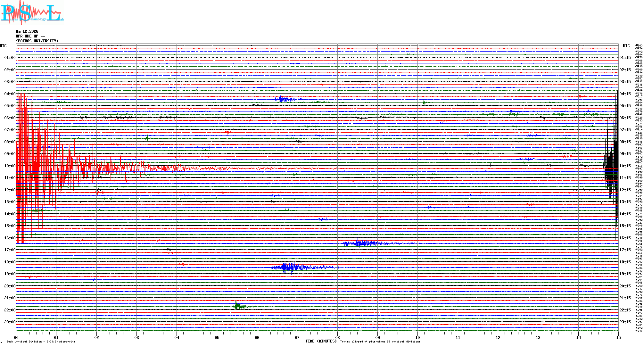Click the (PATRAS UNIVERSITY) header text
644x346 pixels.
point(37,41)
